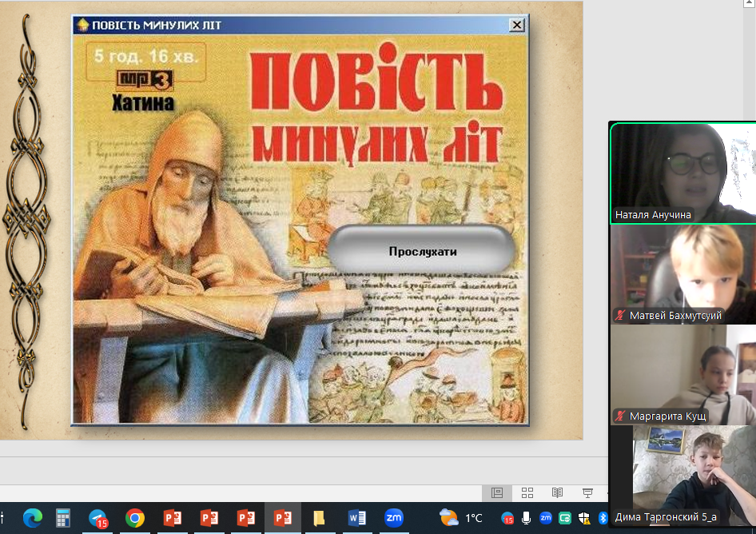The image size is (756, 534).
Task: Open the weather widget showing 1°C
Action: 461,518
